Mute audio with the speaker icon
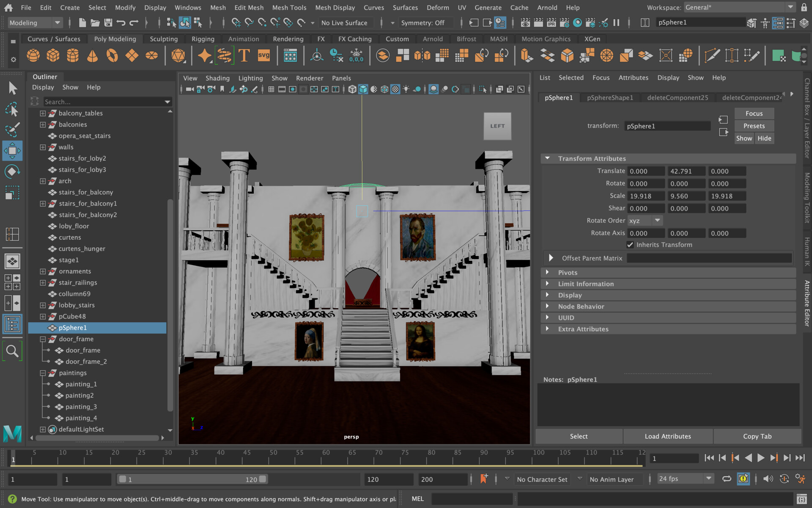This screenshot has height=508, width=812. (768, 479)
